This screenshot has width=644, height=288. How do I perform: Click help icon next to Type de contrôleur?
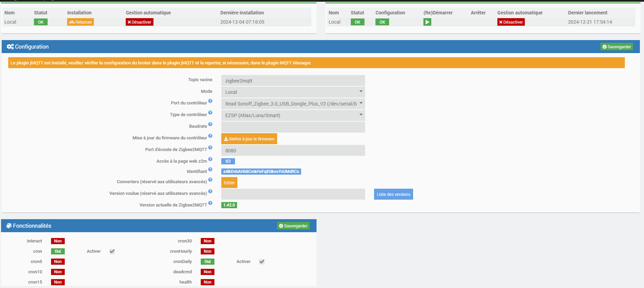point(210,113)
